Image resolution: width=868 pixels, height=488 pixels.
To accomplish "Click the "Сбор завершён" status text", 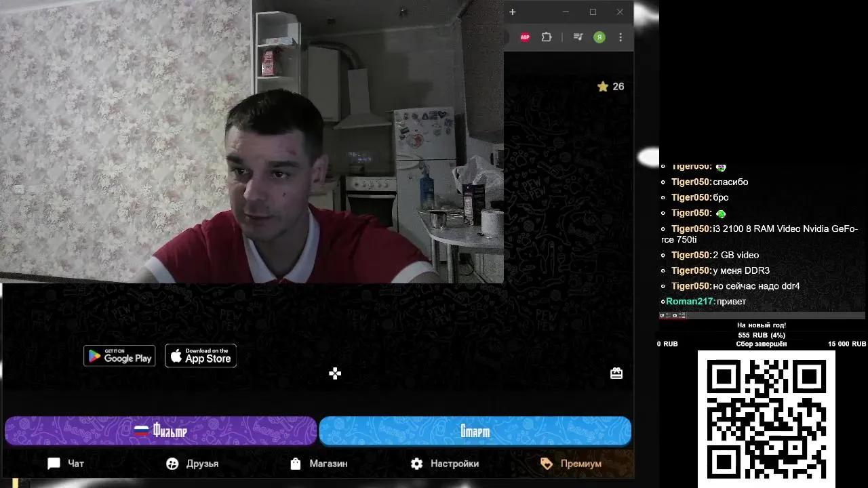I will (762, 344).
